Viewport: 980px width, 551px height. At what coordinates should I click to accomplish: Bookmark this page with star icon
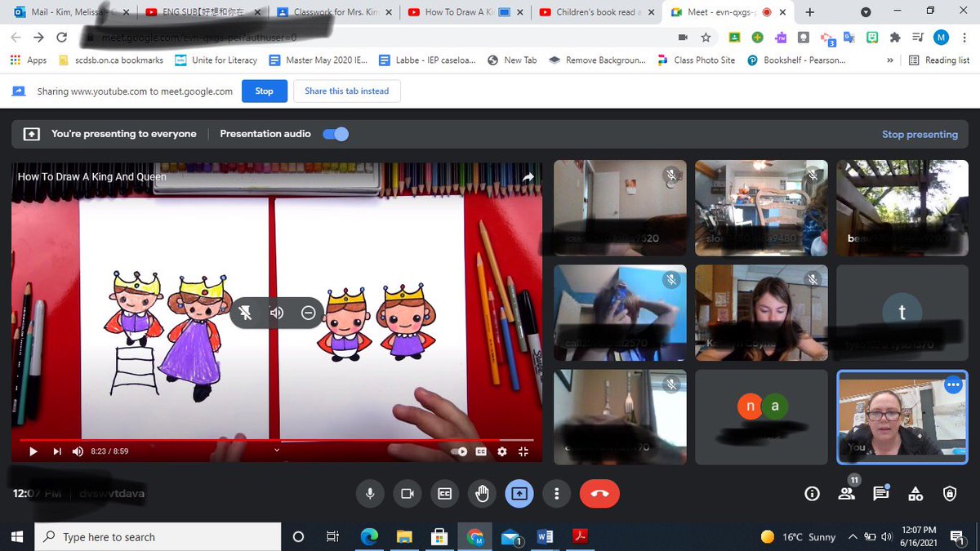click(x=706, y=38)
